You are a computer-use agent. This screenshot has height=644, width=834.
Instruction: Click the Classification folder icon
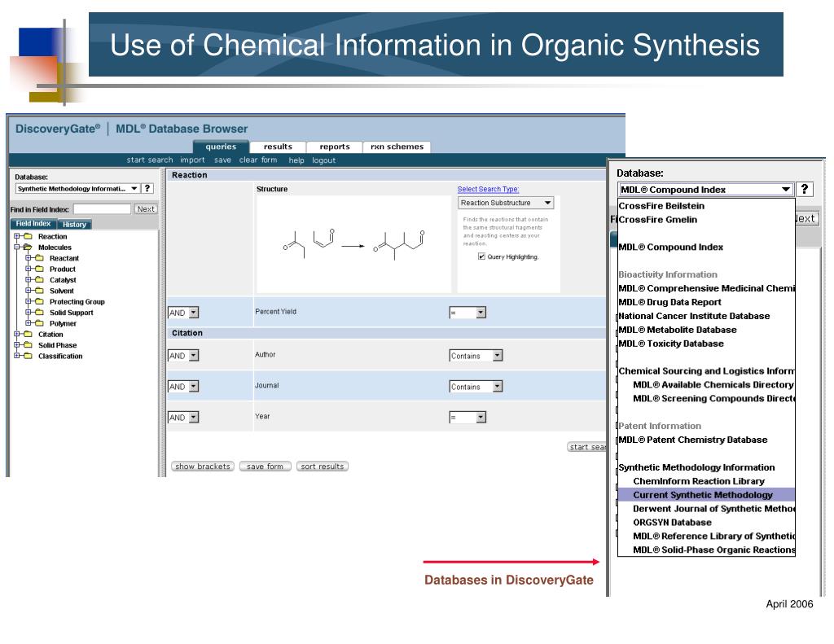(x=29, y=357)
